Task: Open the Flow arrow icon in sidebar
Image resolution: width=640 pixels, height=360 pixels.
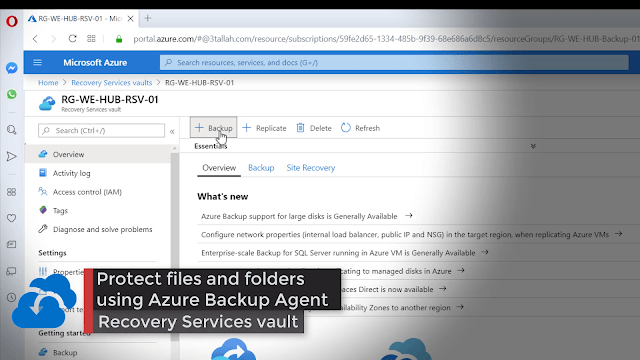Action: (12, 156)
